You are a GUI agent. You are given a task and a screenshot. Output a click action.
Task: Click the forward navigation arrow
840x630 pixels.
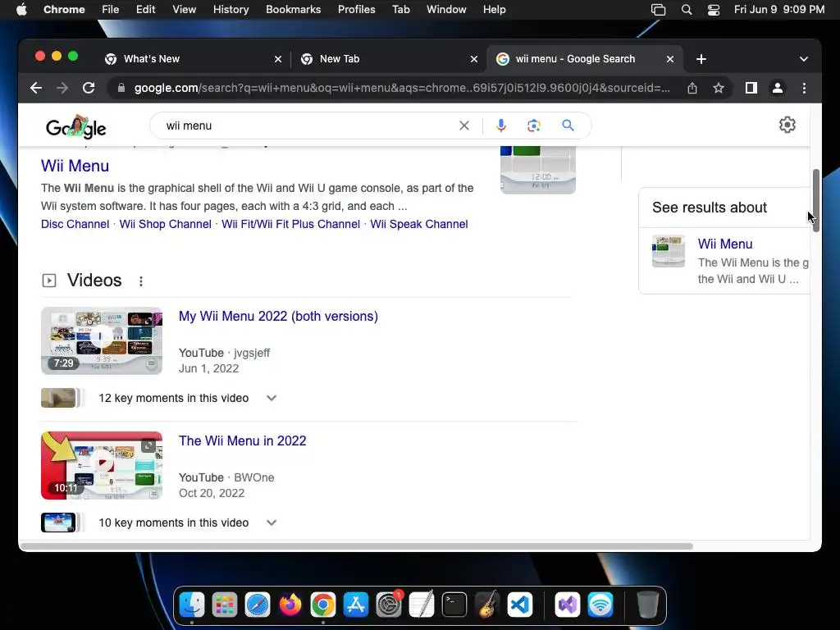pyautogui.click(x=62, y=88)
